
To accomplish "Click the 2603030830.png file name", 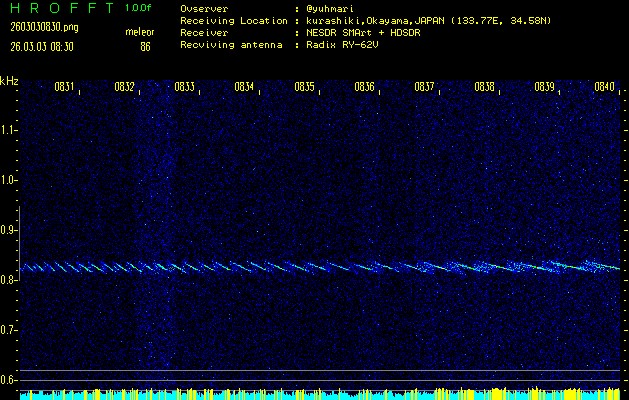I will point(43,27).
